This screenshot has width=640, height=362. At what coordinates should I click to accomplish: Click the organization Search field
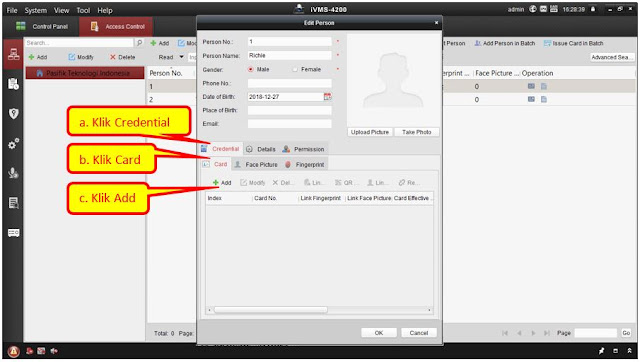79,43
